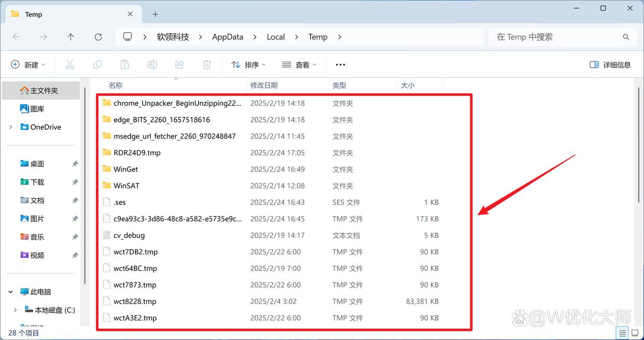Image resolution: width=644 pixels, height=340 pixels.
Task: Switch to details list view in status bar
Action: [622, 332]
